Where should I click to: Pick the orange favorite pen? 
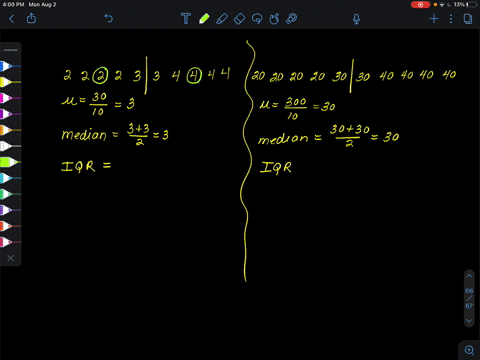pos(10,130)
